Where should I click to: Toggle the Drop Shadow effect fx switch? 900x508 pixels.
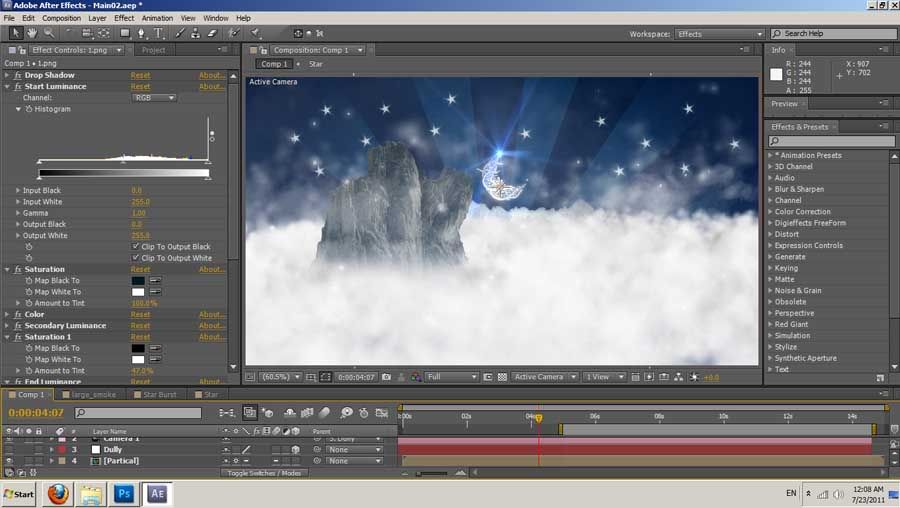tap(18, 75)
